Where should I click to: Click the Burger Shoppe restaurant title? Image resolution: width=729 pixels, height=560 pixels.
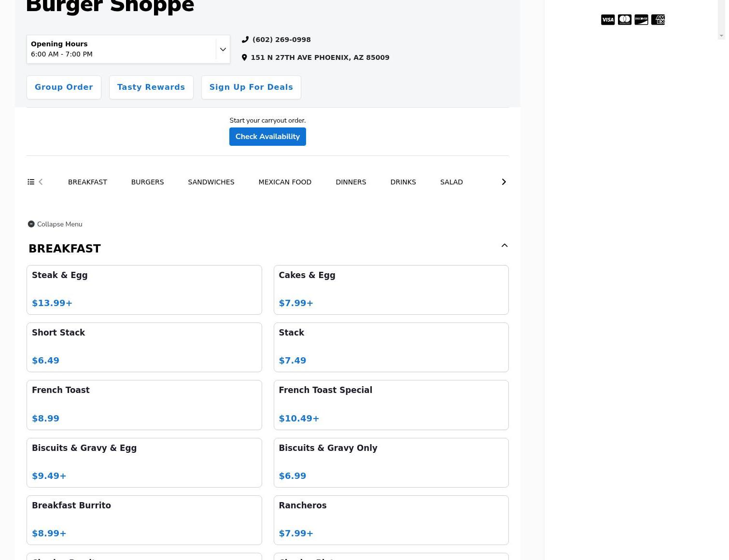[x=110, y=6]
